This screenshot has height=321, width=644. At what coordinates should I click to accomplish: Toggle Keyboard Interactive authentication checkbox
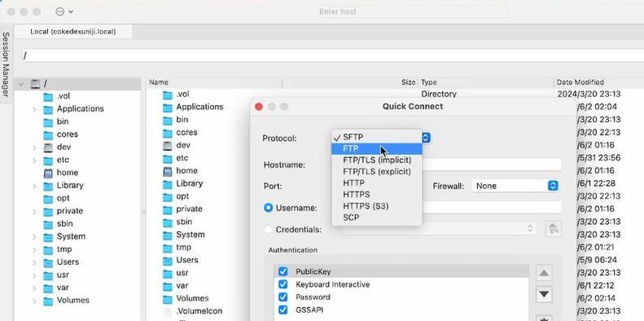283,284
